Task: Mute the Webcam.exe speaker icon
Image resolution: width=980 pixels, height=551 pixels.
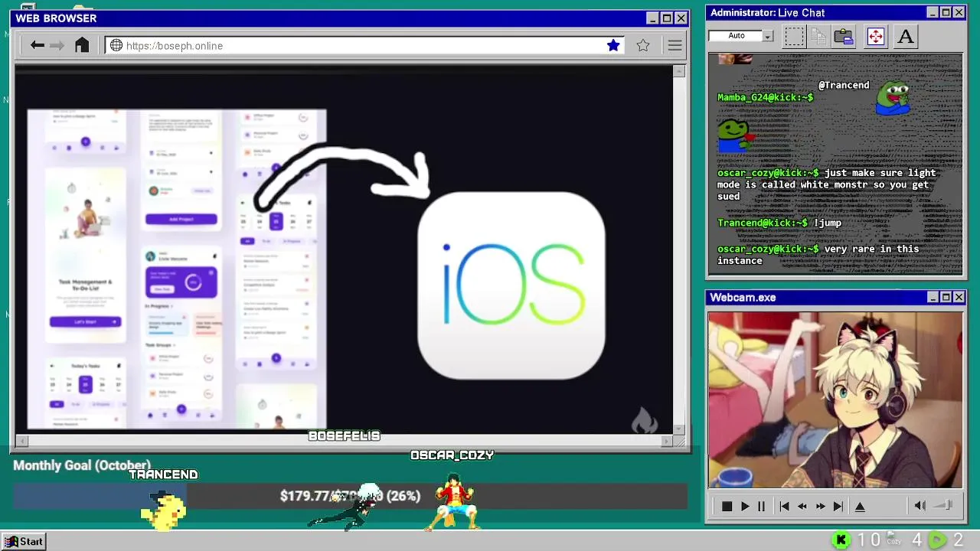Action: tap(920, 506)
